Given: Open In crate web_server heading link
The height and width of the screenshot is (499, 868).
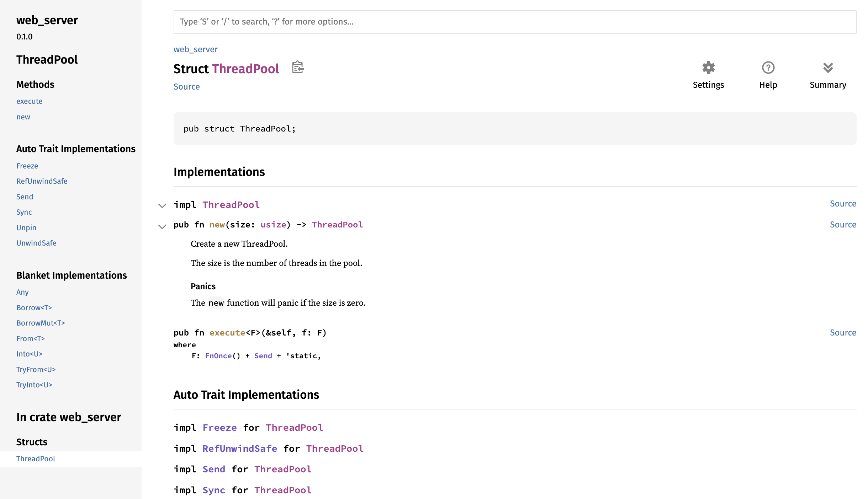Looking at the screenshot, I should tap(69, 417).
